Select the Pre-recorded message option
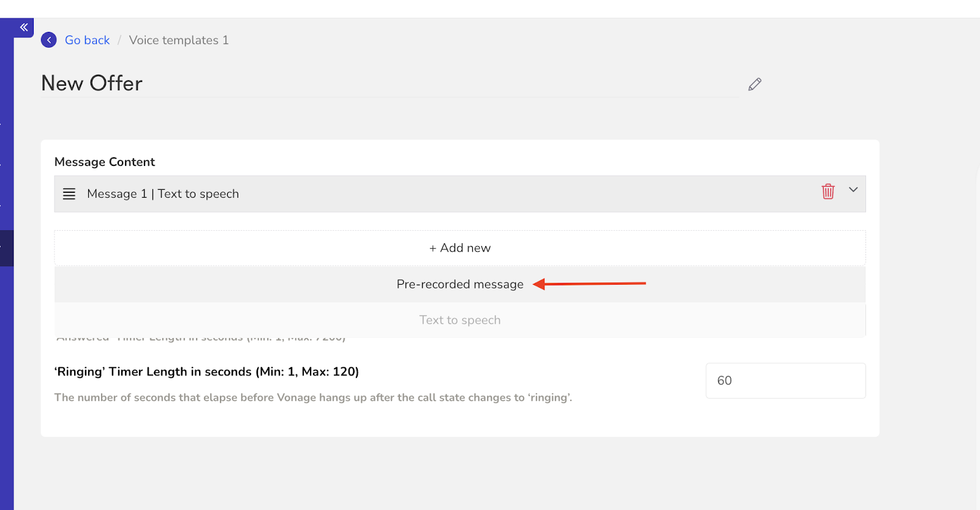 pyautogui.click(x=459, y=283)
